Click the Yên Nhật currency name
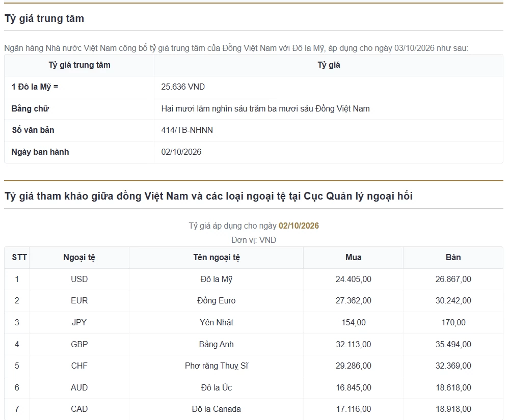This screenshot has height=420, width=510. tap(217, 322)
